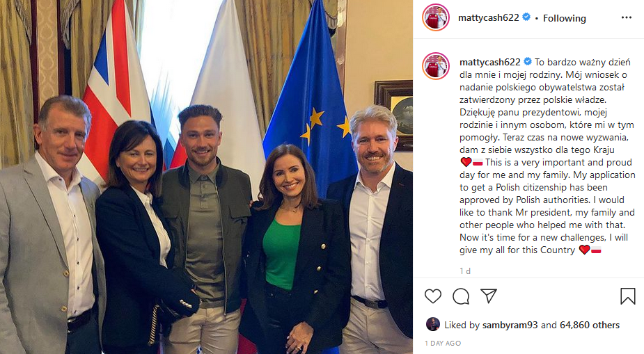Click the group photo image
Viewport: 644px width, 354px height.
(206, 177)
